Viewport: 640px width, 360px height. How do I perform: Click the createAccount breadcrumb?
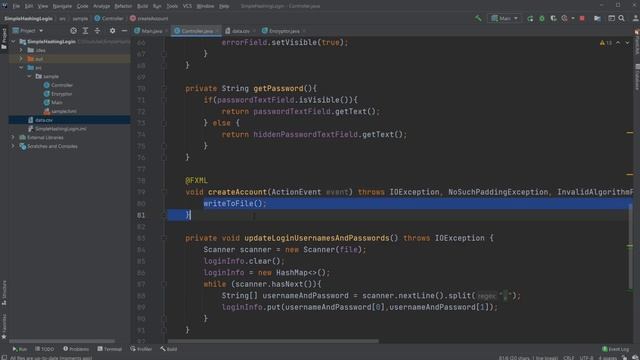149,18
